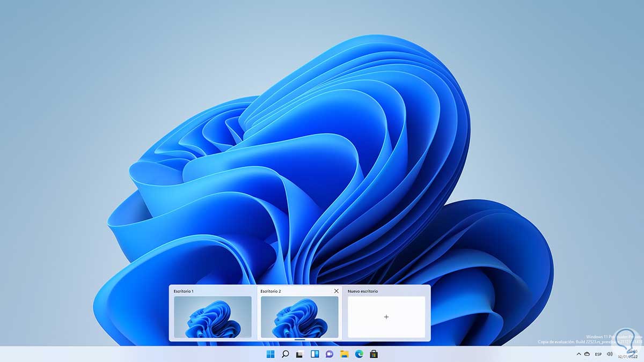Screen dimensions: 644x362
Task: Launch the Chat app from taskbar
Action: [x=330, y=354]
